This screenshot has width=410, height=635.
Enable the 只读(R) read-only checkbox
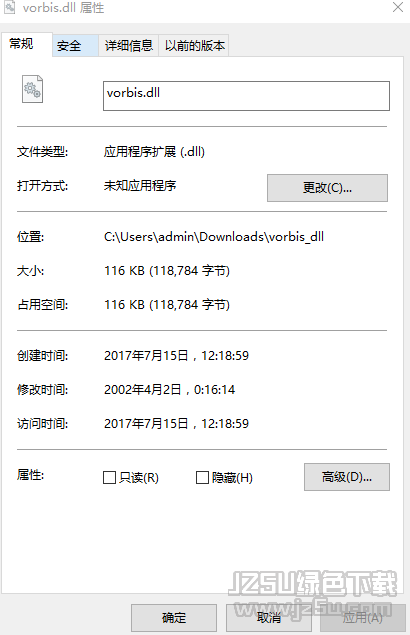coord(109,477)
